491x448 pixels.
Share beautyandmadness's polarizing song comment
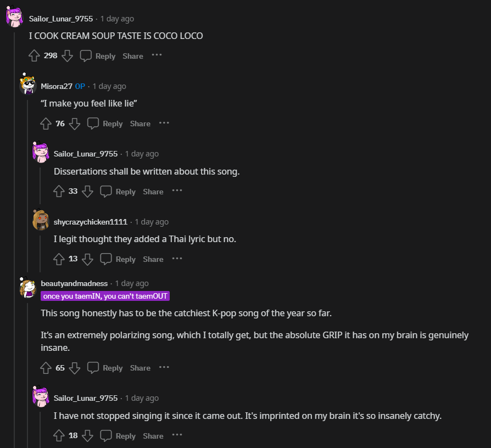140,368
